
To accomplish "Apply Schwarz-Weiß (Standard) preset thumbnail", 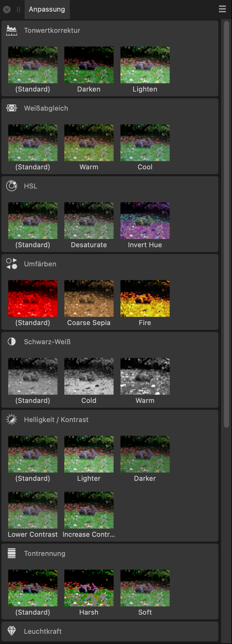I will (x=33, y=376).
